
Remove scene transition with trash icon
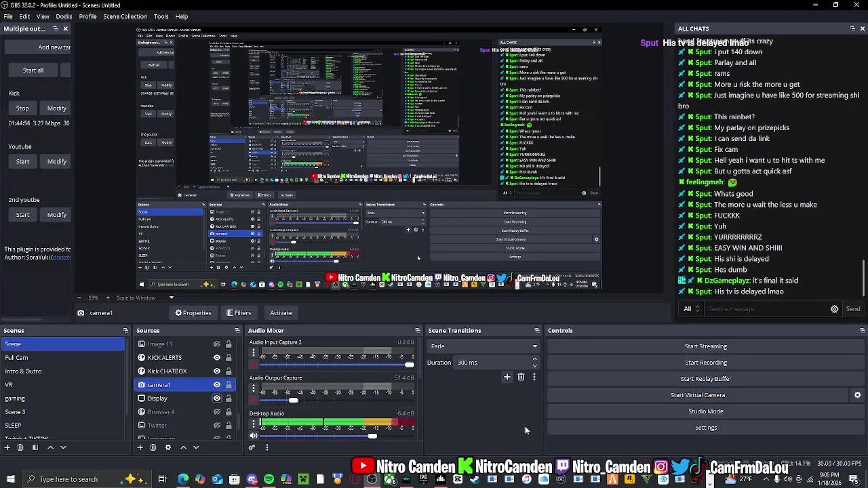[521, 377]
